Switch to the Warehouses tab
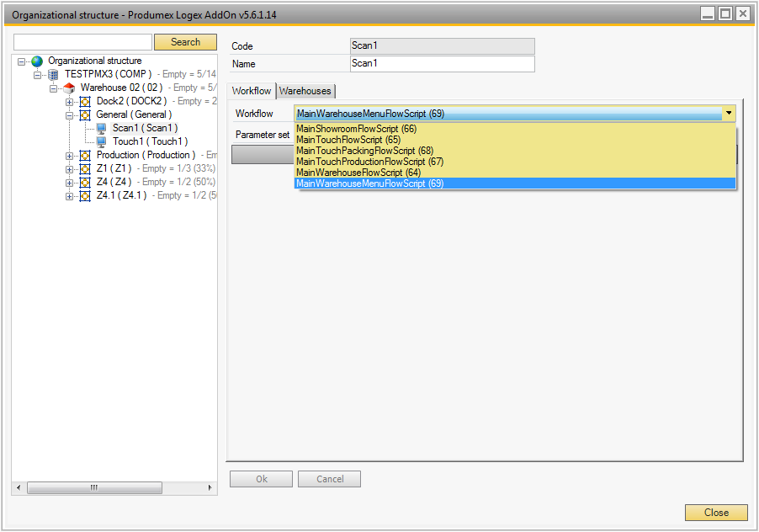This screenshot has width=759, height=532. point(305,91)
